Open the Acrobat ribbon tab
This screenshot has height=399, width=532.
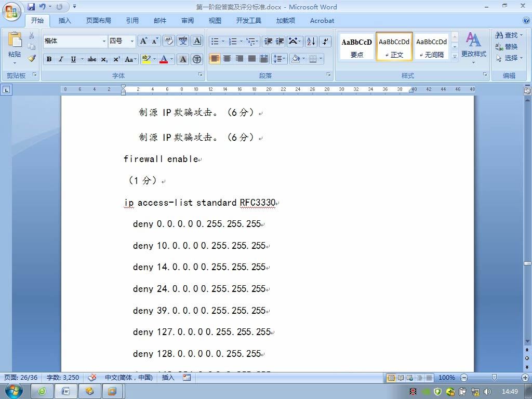(322, 21)
